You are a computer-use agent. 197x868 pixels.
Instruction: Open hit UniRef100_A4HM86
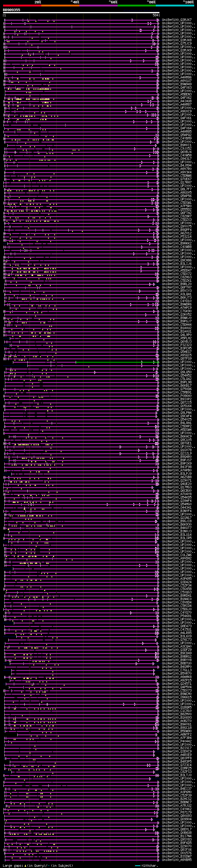point(177,78)
